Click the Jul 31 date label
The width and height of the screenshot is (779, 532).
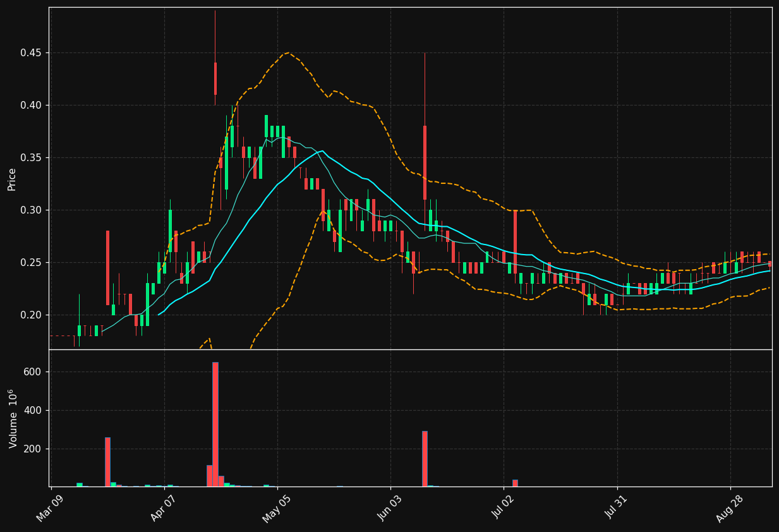click(x=616, y=508)
